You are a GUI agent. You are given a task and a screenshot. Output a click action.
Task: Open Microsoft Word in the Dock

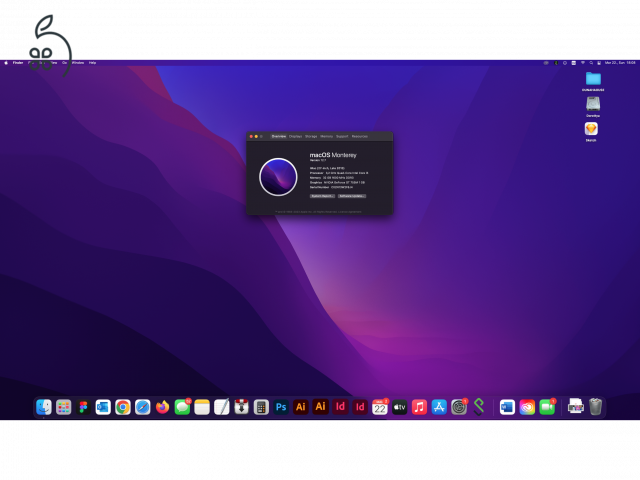[507, 407]
